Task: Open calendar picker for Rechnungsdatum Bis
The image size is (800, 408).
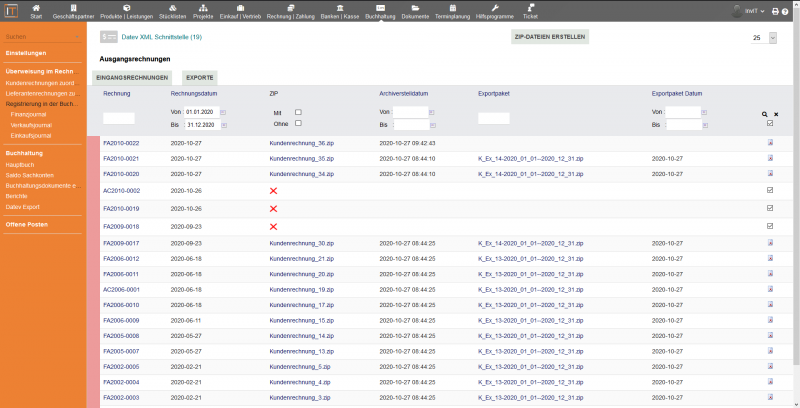Action: [x=224, y=125]
